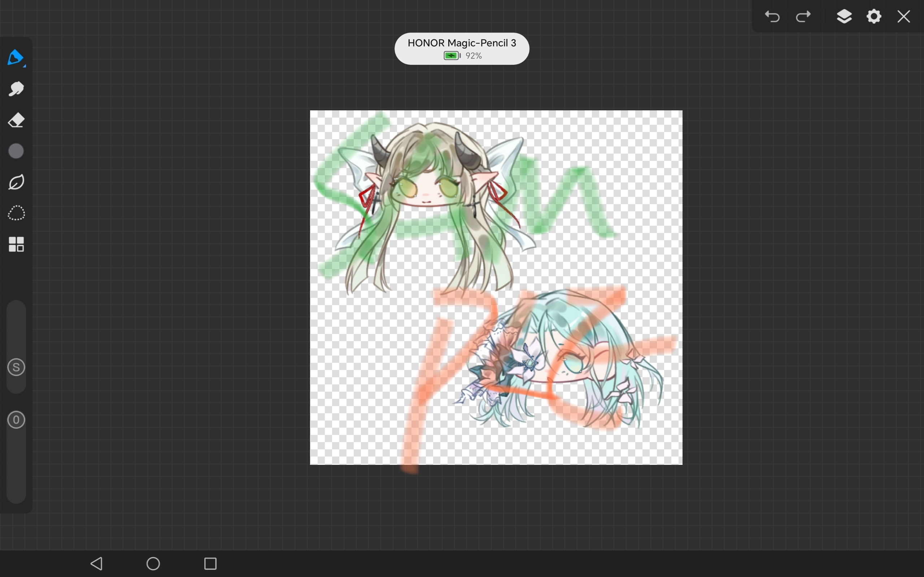The height and width of the screenshot is (577, 924).
Task: Undo the last stroke
Action: click(x=772, y=17)
